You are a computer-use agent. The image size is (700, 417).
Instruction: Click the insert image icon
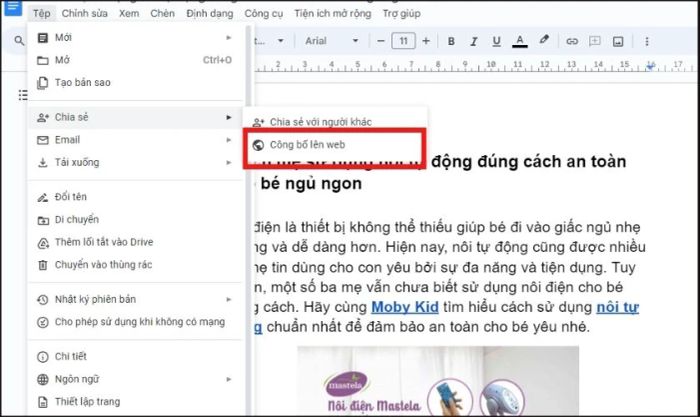(618, 41)
